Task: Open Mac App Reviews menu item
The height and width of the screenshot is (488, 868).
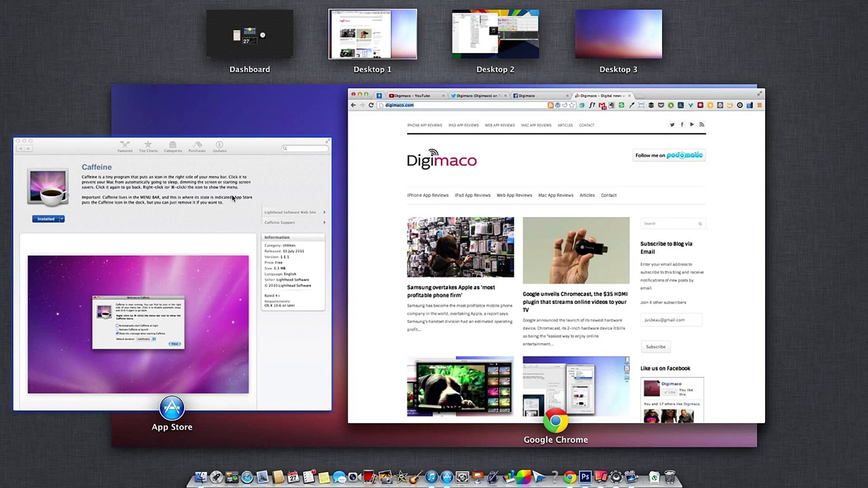Action: click(556, 195)
